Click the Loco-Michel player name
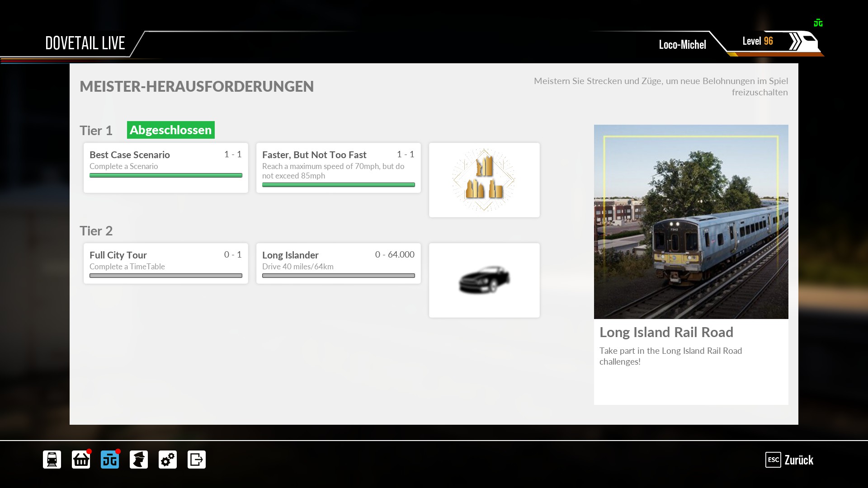 click(682, 44)
